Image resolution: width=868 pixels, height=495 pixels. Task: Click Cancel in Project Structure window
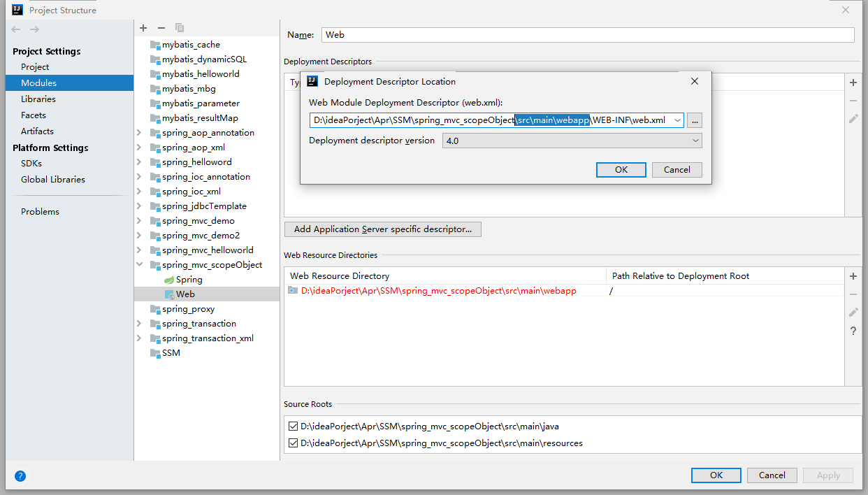coord(772,475)
